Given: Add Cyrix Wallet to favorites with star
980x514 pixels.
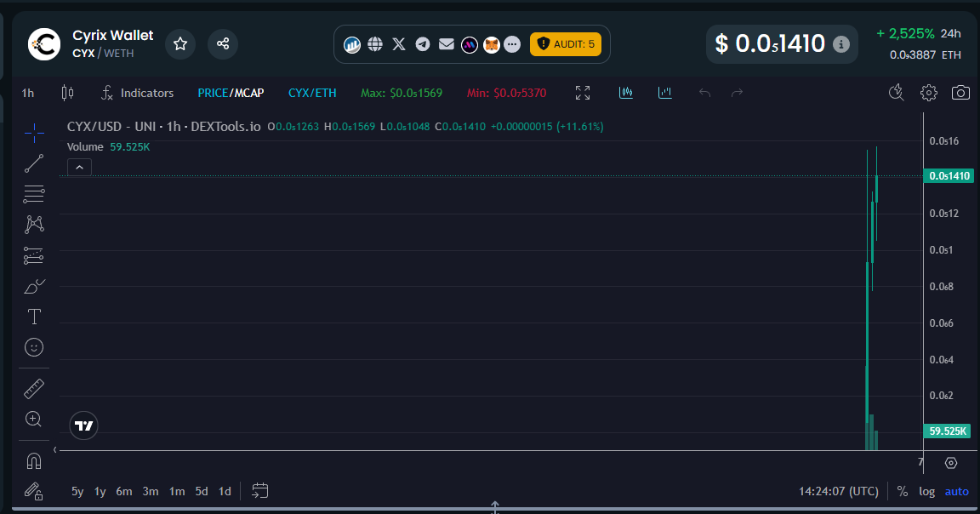Looking at the screenshot, I should point(180,43).
